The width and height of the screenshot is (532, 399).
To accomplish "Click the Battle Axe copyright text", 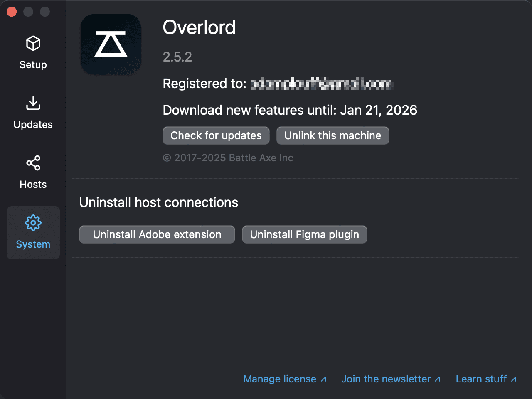I will (228, 158).
